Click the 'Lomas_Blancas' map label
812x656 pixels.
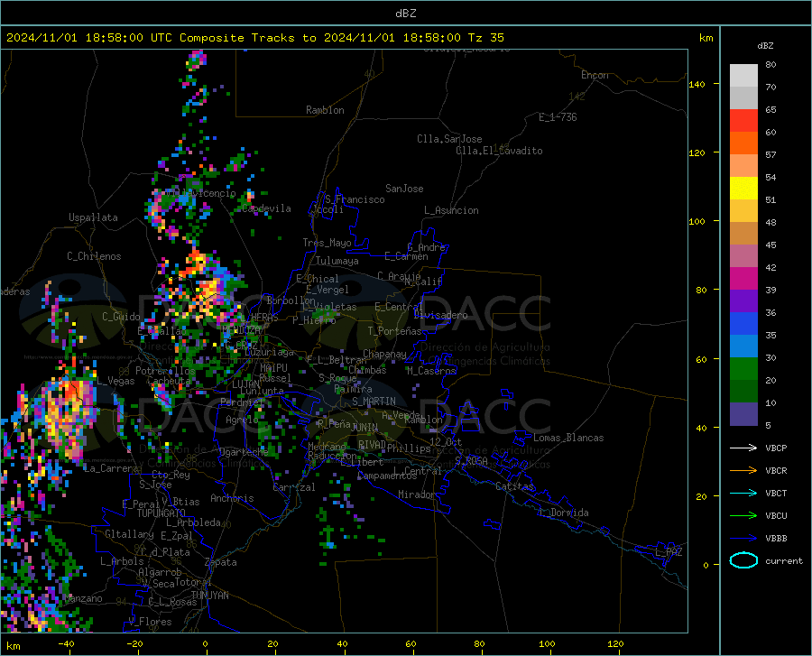pyautogui.click(x=568, y=438)
